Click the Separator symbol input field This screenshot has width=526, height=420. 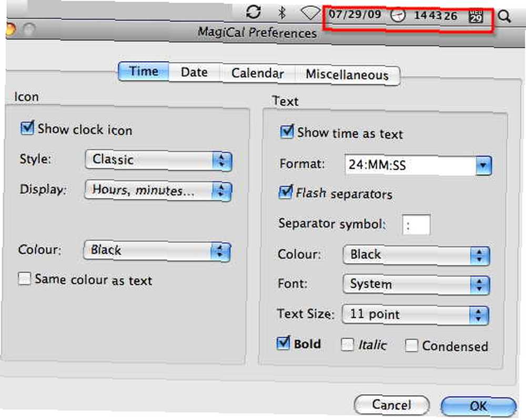point(416,225)
